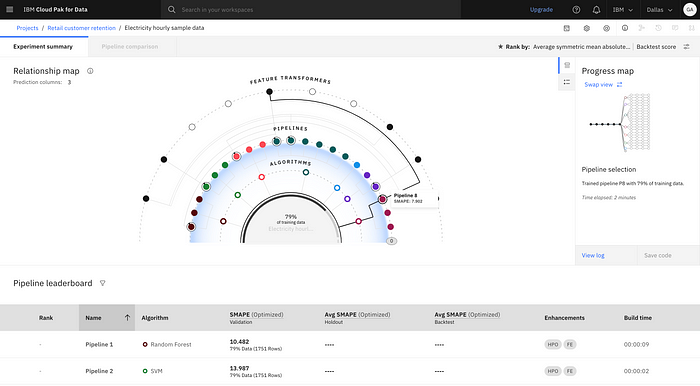Click the filter icon beside Pipeline leaderboard
700x386 pixels.
point(103,283)
